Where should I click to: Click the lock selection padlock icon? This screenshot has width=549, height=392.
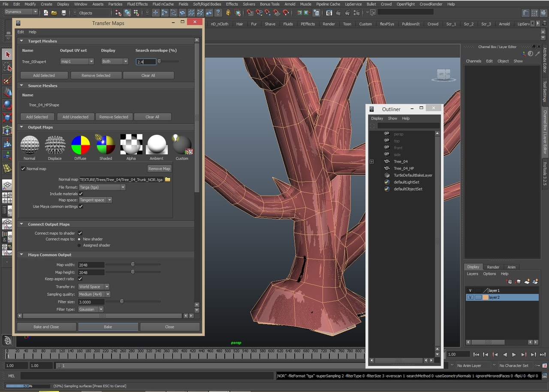(228, 13)
